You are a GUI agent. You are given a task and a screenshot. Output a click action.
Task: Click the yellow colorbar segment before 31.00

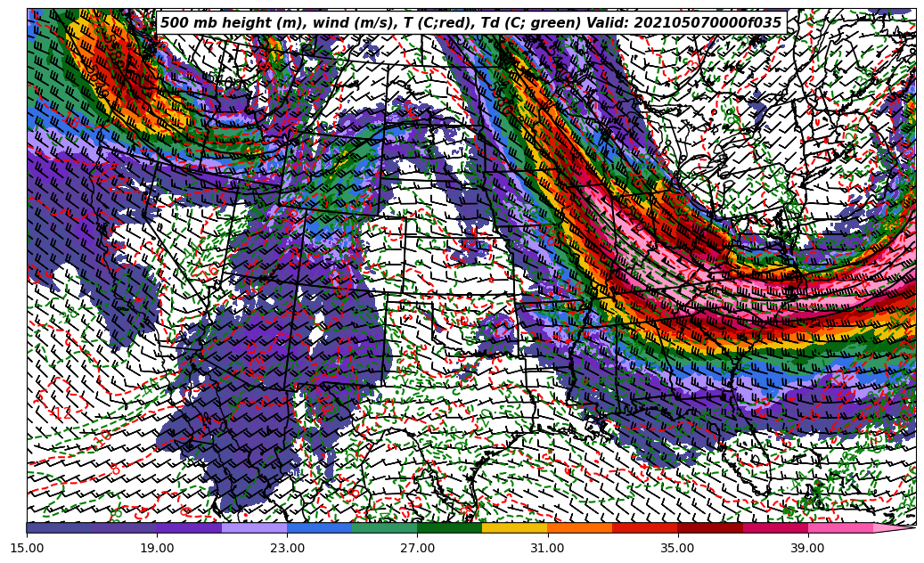coord(515,527)
